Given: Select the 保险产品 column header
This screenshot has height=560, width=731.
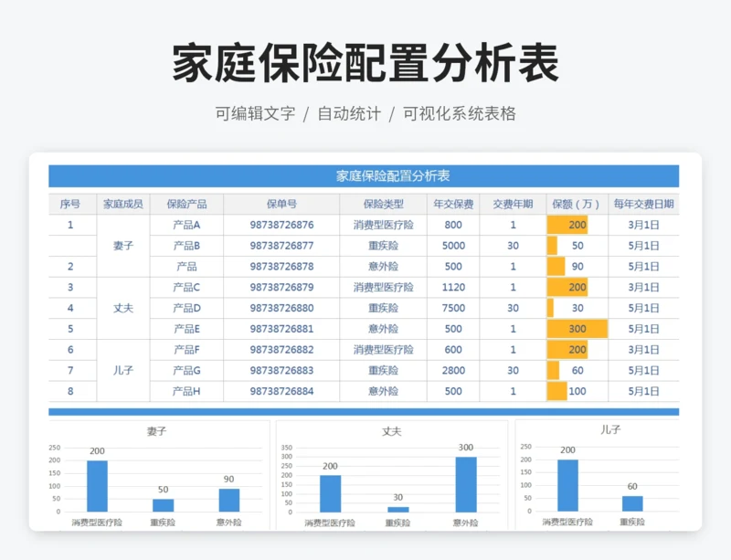Looking at the screenshot, I should pos(186,205).
